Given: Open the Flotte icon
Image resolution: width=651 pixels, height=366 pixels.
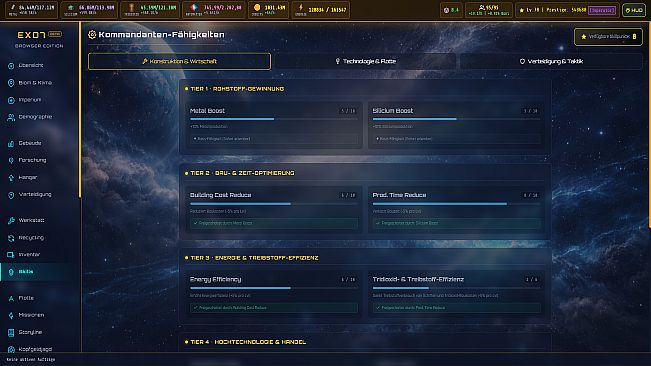Looking at the screenshot, I should point(11,298).
